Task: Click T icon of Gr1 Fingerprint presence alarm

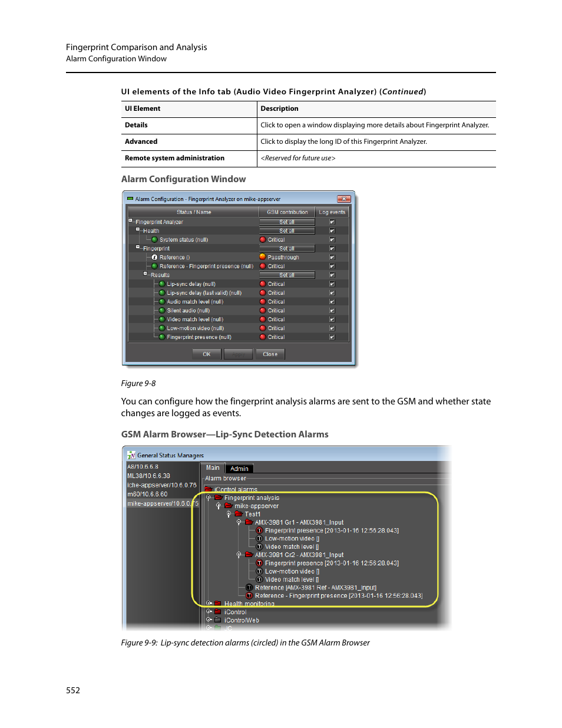Action: point(259,531)
